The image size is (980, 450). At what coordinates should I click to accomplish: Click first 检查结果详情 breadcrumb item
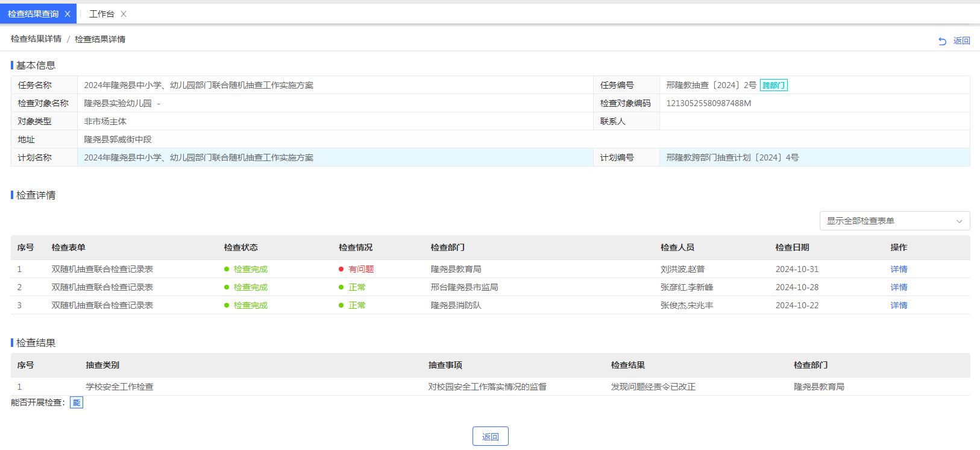pyautogui.click(x=36, y=39)
